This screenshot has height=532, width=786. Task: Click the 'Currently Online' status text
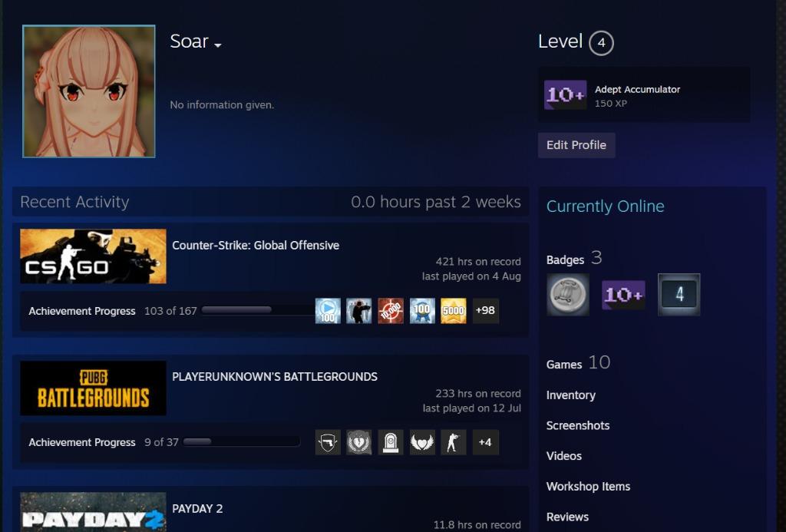(x=605, y=206)
